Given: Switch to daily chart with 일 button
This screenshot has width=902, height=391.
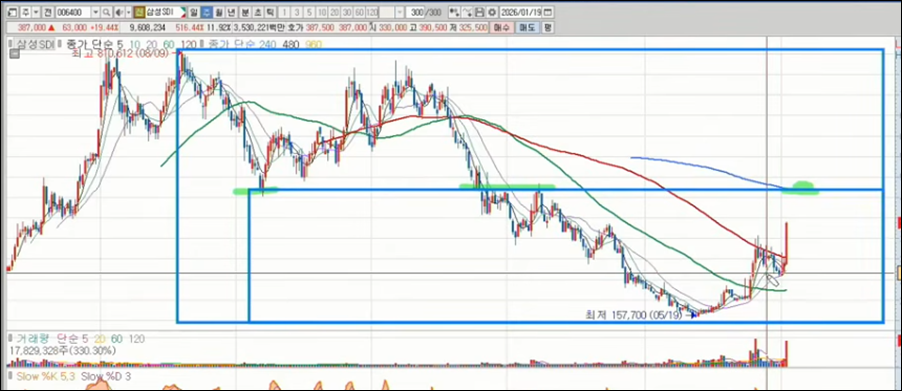Looking at the screenshot, I should (193, 12).
